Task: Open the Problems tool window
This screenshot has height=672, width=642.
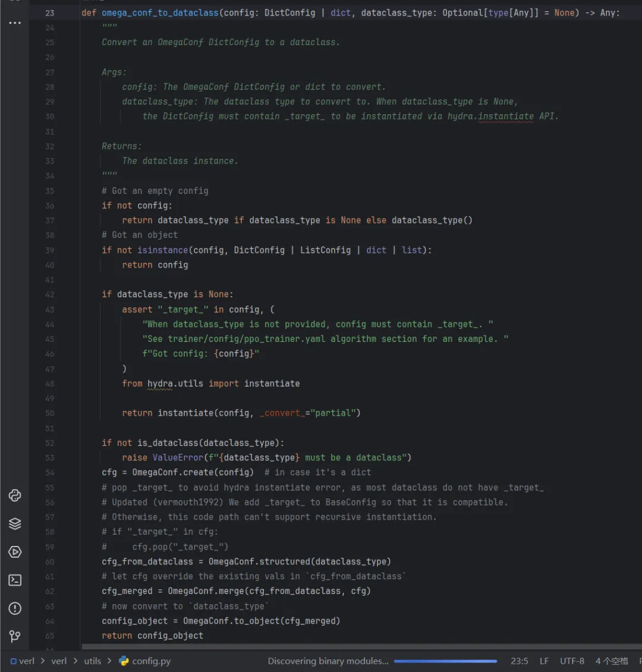Action: coord(15,608)
